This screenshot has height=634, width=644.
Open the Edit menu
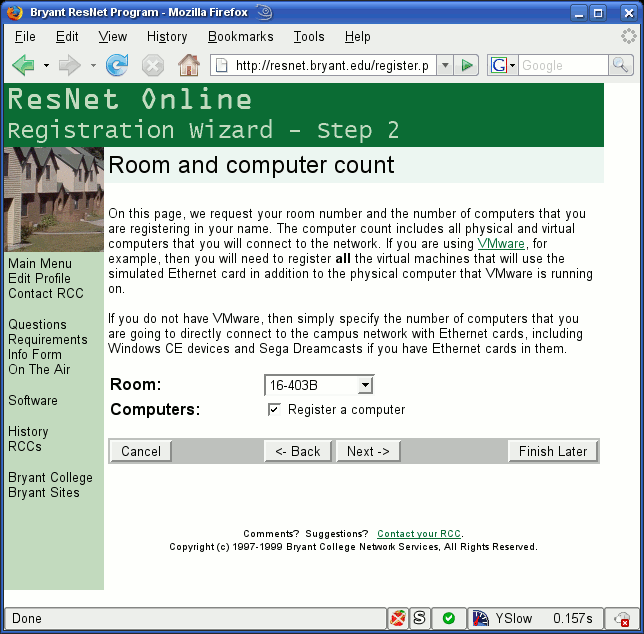point(67,37)
